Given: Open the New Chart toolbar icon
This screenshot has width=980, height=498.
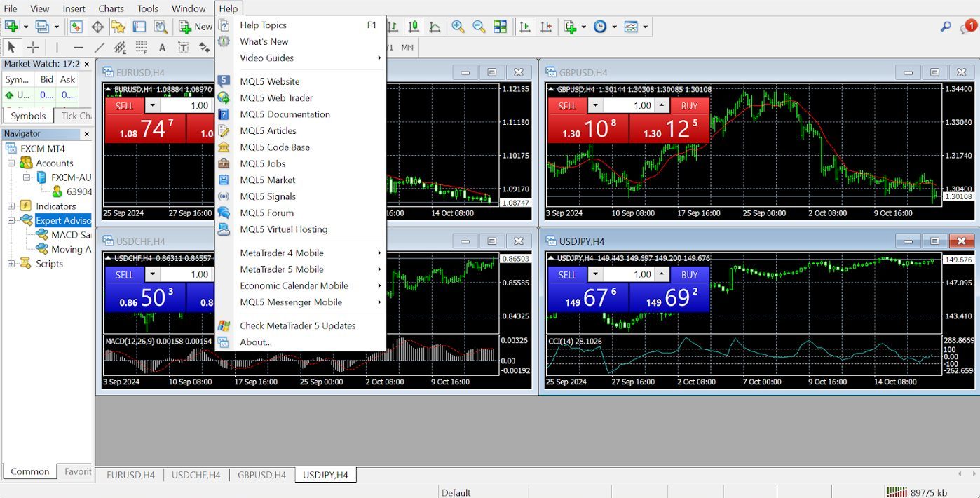Looking at the screenshot, I should [11, 27].
